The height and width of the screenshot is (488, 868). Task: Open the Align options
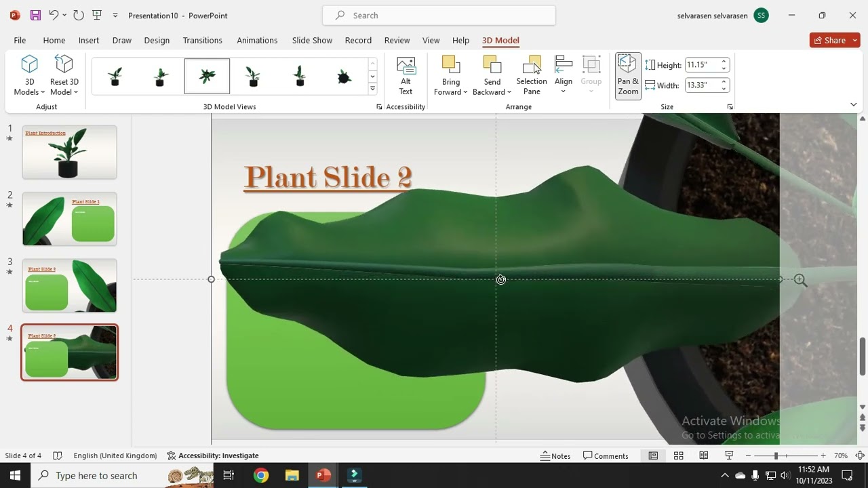[564, 76]
